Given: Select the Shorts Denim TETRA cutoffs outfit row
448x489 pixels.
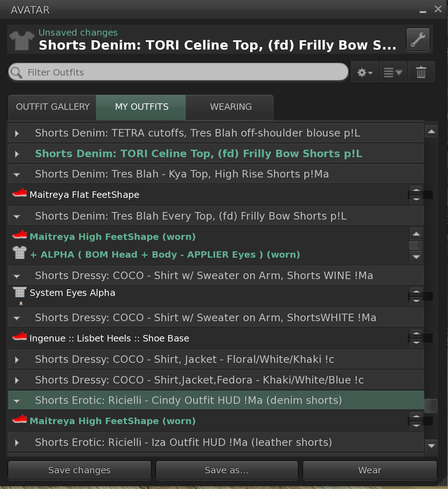Looking at the screenshot, I should pyautogui.click(x=216, y=133).
